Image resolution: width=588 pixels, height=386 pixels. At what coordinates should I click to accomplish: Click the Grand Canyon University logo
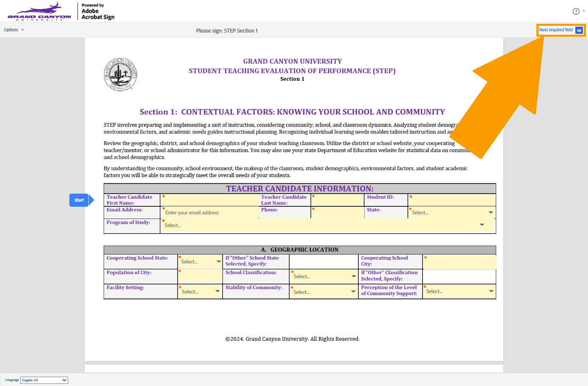(x=39, y=11)
